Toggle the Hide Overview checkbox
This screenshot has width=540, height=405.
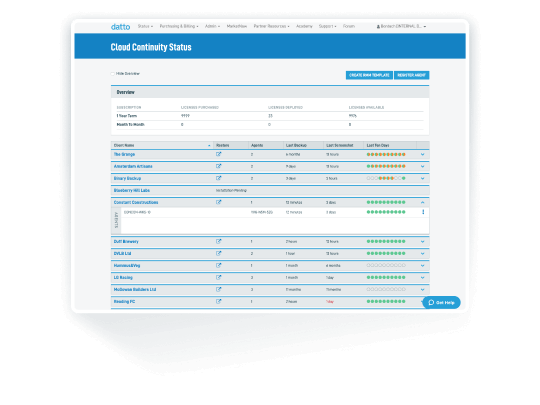113,74
